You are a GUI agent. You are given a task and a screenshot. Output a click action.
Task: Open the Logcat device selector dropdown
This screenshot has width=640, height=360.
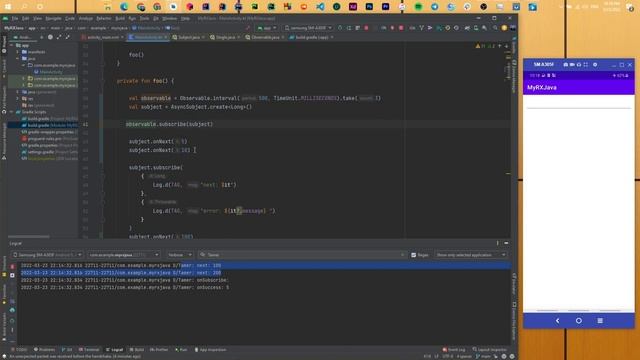[x=47, y=255]
